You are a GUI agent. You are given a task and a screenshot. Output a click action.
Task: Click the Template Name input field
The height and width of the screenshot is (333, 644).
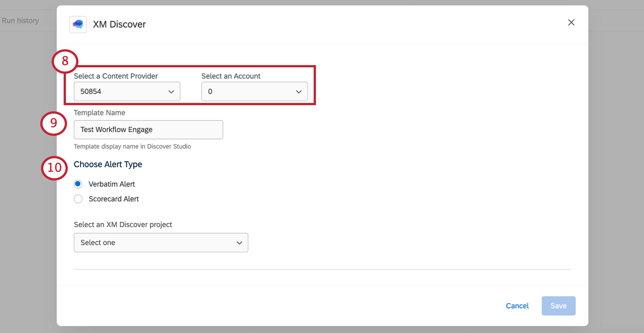coord(148,130)
